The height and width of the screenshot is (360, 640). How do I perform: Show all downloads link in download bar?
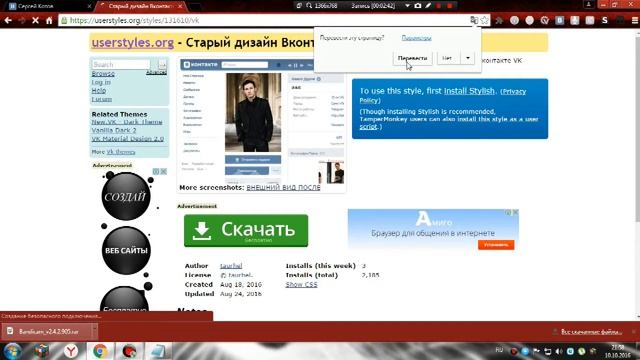[591, 332]
